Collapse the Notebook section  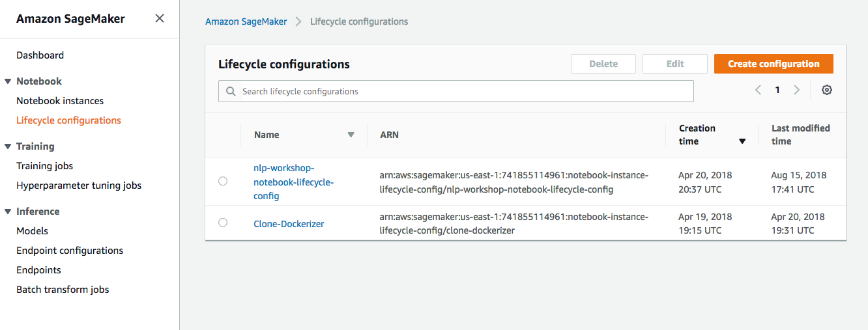(x=8, y=81)
